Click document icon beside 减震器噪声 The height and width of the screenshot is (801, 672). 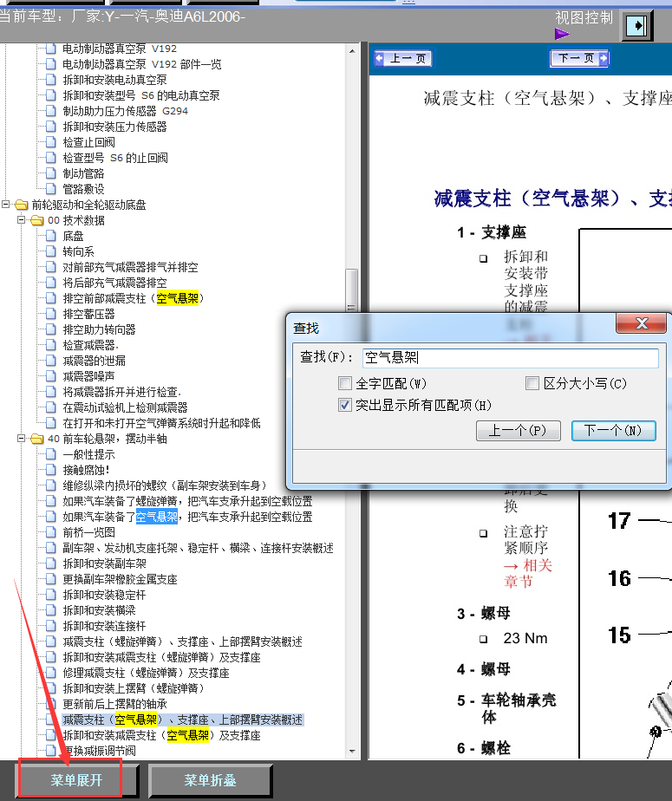[x=50, y=376]
